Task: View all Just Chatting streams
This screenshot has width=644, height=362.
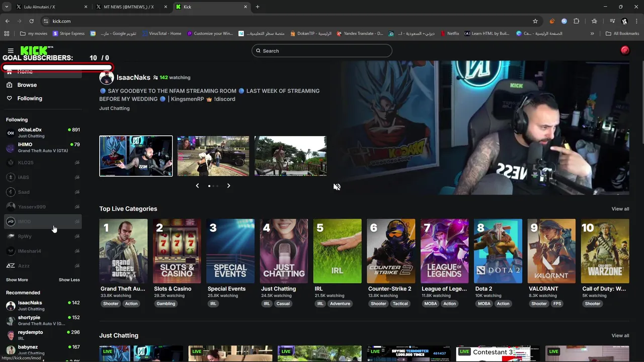Action: tap(620, 335)
